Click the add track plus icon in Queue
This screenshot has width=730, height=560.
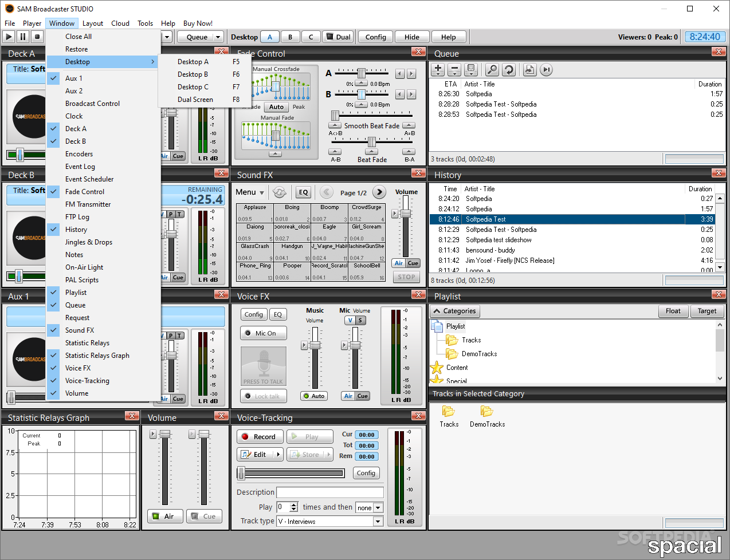(x=438, y=69)
